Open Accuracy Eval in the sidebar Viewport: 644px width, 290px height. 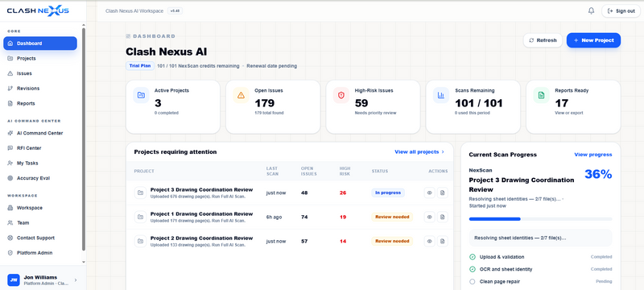[x=40, y=178]
